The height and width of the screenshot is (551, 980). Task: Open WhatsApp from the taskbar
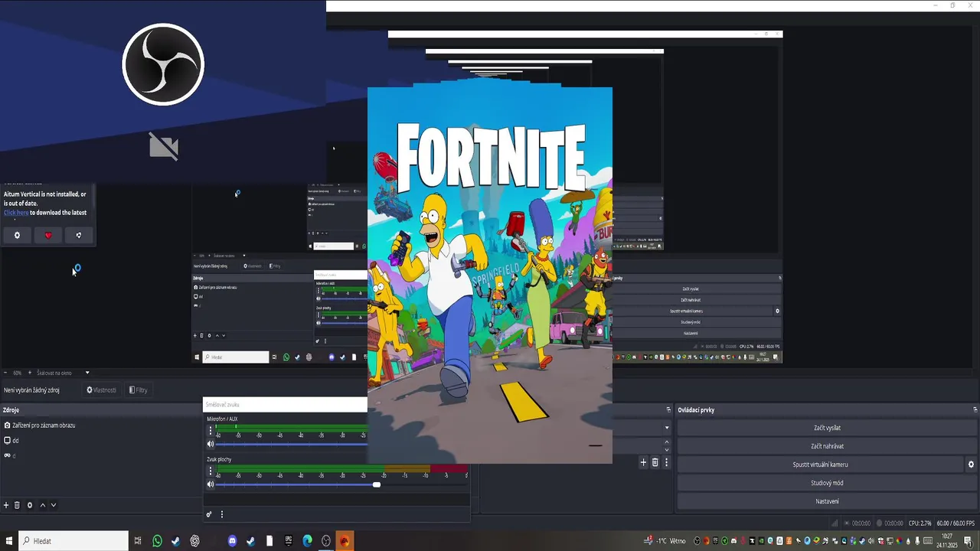click(157, 541)
